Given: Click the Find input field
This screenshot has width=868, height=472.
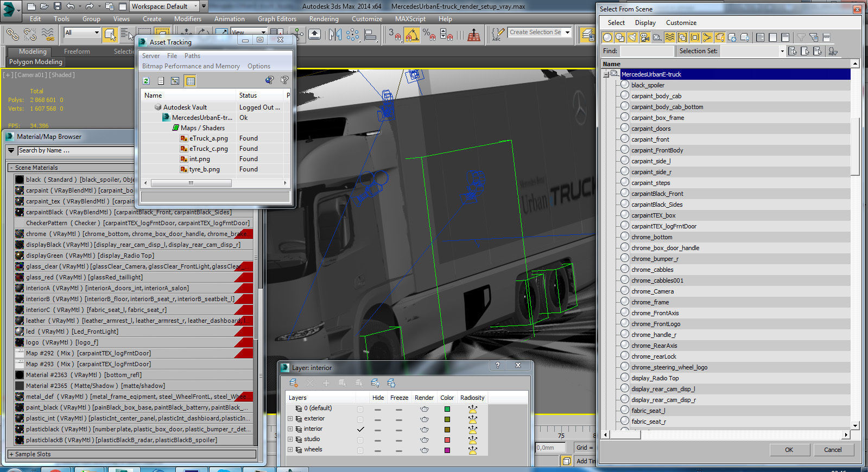Looking at the screenshot, I should coord(647,51).
